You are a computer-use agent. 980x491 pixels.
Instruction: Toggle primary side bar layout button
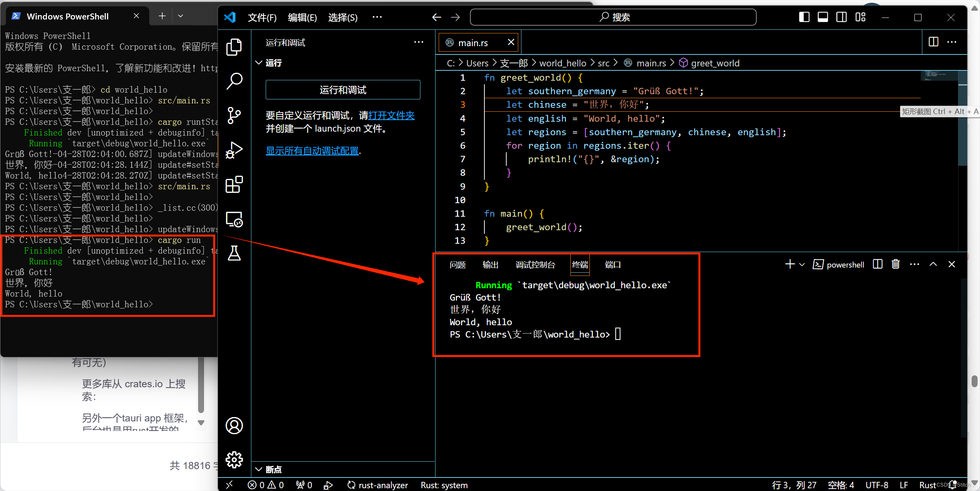pos(804,17)
